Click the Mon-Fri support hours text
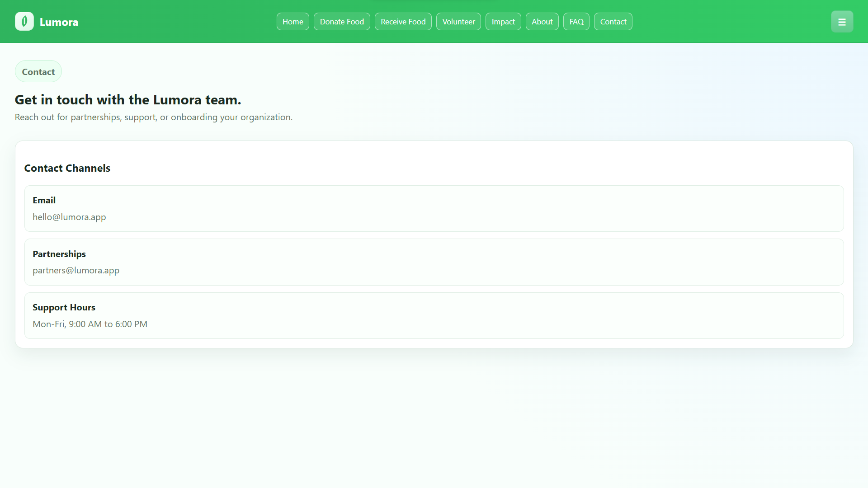 [x=90, y=324]
